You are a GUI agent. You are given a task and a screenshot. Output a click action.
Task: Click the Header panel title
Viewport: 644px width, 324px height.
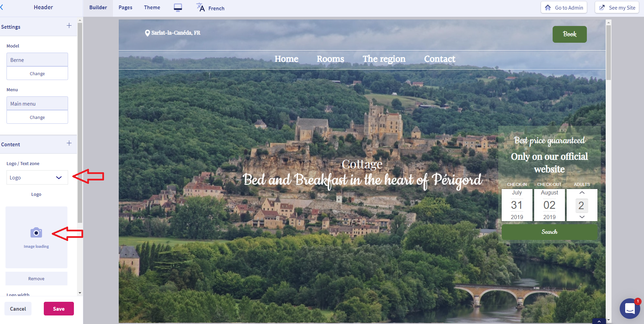coord(43,7)
